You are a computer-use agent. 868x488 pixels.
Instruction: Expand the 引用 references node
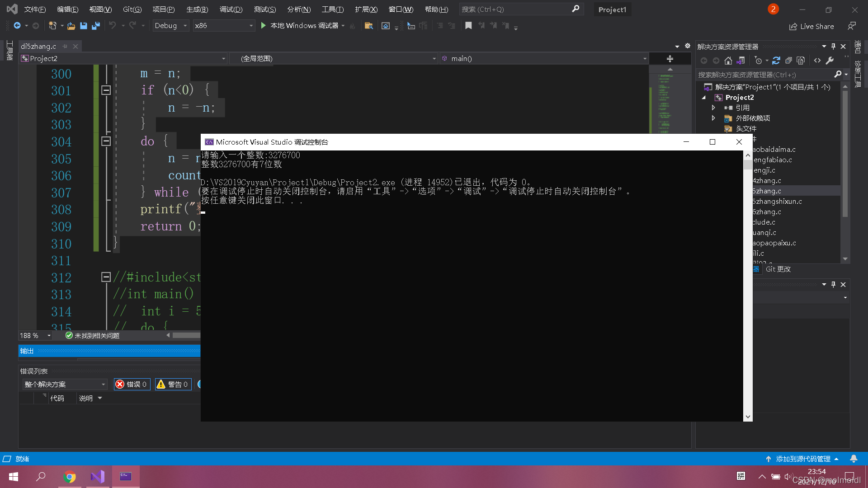(714, 107)
